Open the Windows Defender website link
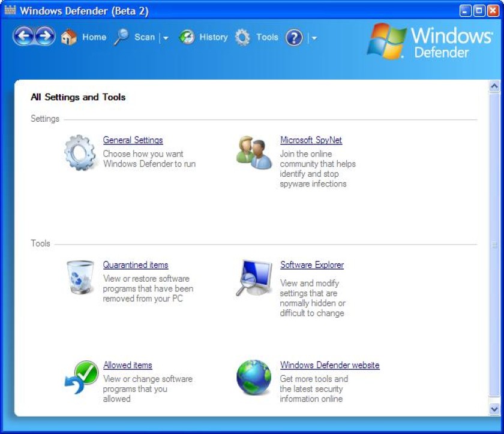The image size is (504, 434). click(329, 365)
